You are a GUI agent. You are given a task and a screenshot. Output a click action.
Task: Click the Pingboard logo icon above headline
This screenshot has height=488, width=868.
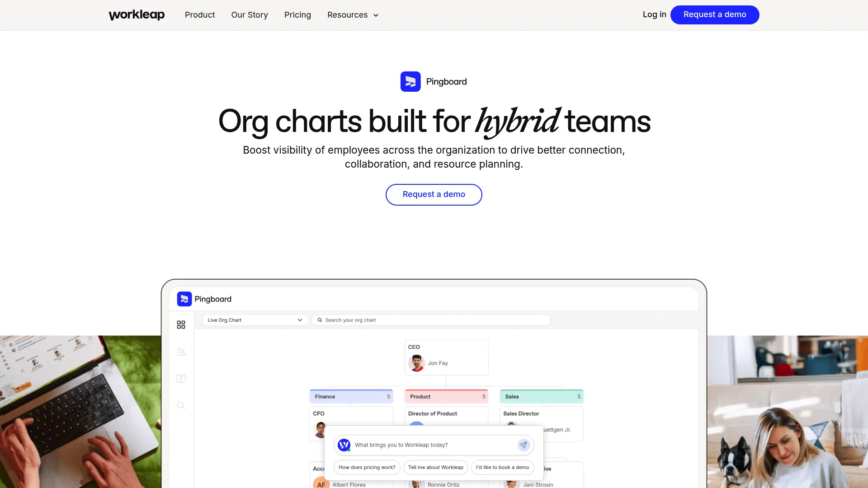(410, 81)
